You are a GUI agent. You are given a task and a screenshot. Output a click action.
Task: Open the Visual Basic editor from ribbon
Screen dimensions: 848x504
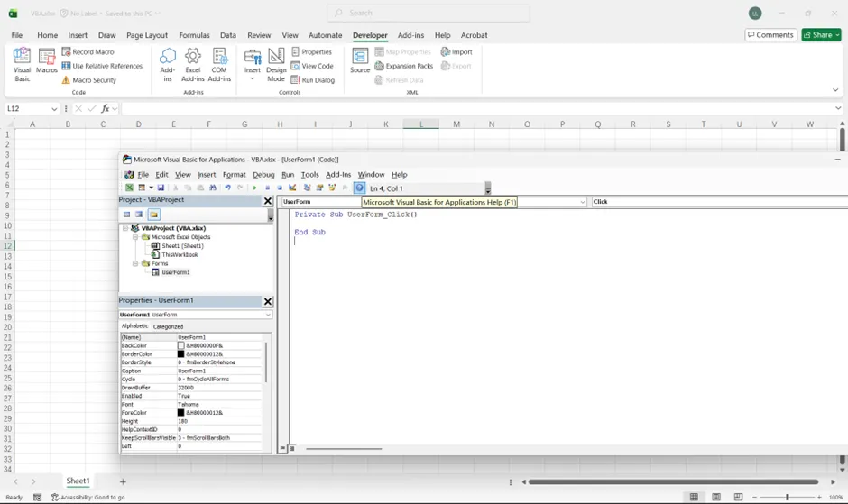click(x=22, y=63)
